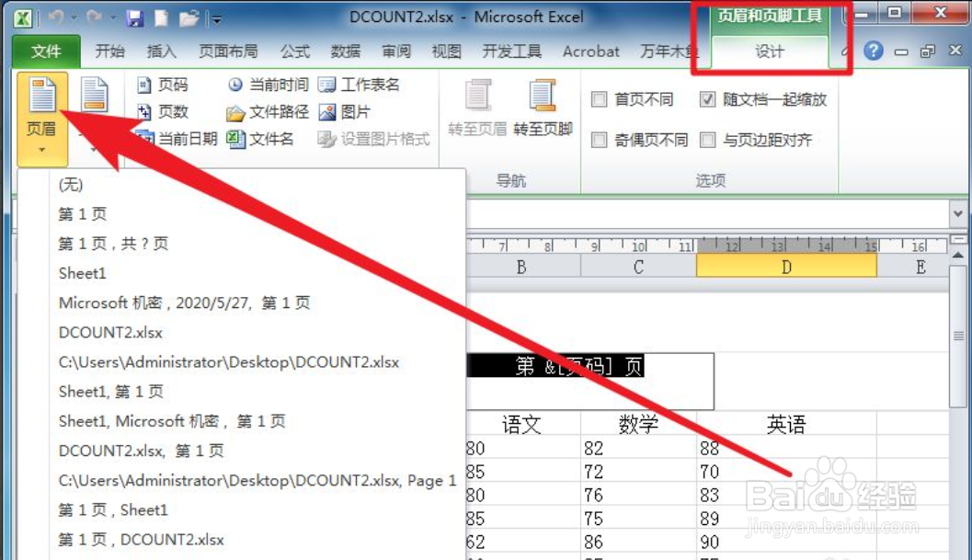The image size is (972, 560).
Task: Open the Undo history dropdown arrow
Action: click(74, 18)
